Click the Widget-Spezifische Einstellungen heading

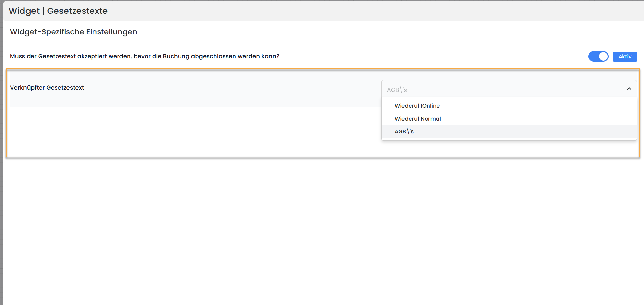[x=73, y=32]
